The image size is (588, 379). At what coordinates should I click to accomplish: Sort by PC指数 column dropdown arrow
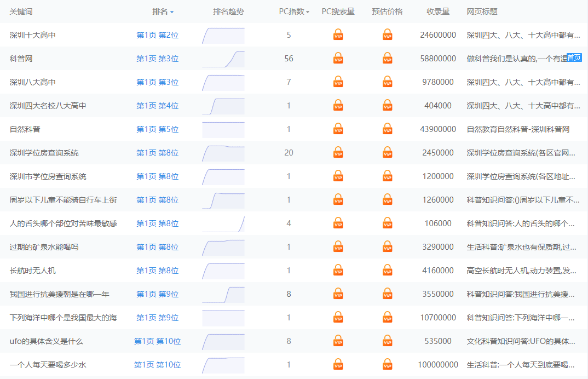pyautogui.click(x=308, y=12)
